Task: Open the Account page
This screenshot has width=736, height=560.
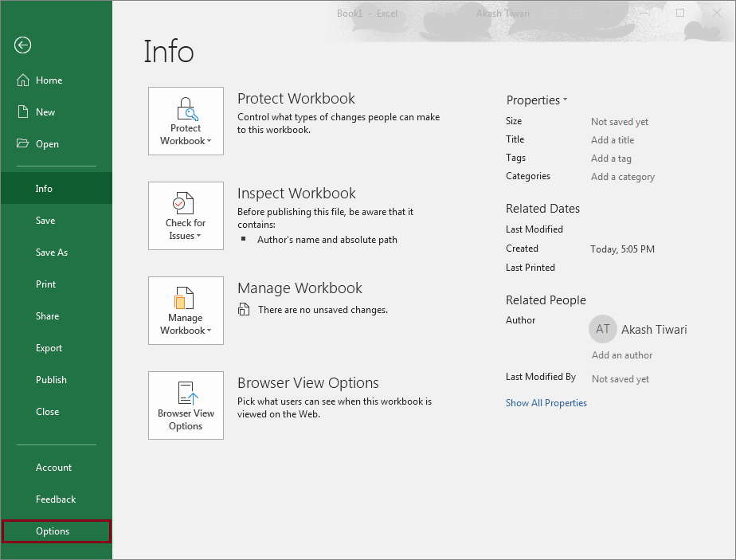Action: pos(57,467)
